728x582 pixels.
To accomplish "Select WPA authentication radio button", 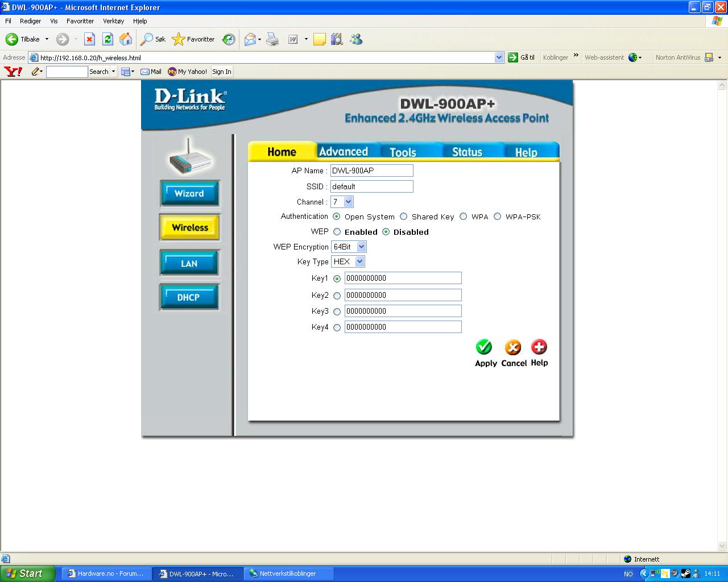I will click(464, 217).
